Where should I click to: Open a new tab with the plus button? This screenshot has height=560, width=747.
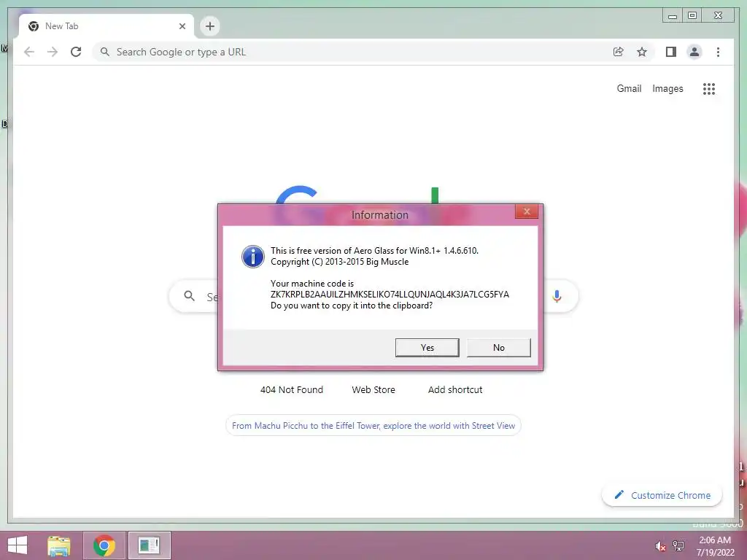pos(209,26)
